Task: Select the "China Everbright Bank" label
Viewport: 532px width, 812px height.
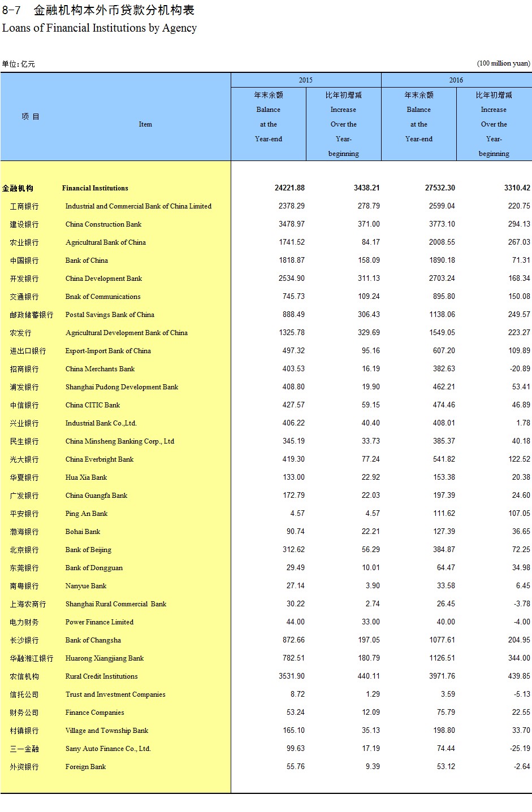Action: click(100, 459)
